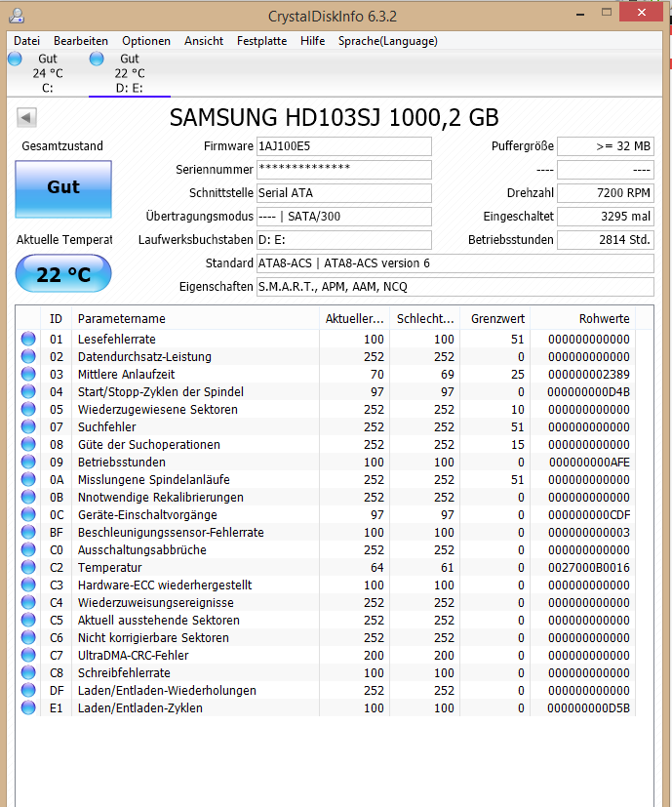Open the Datei menu
The height and width of the screenshot is (807, 672).
[26, 41]
